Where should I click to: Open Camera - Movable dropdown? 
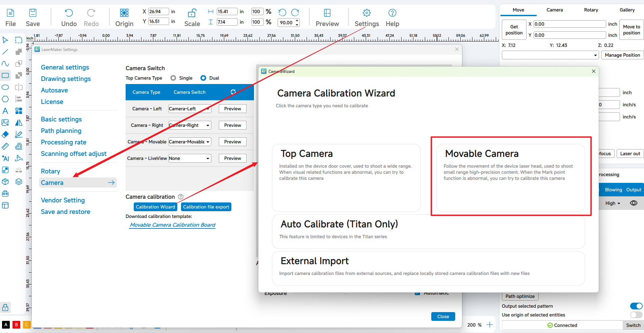(x=190, y=142)
